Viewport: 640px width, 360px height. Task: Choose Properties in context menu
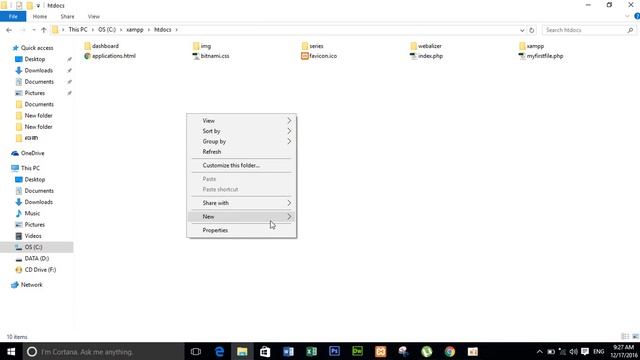(x=241, y=230)
